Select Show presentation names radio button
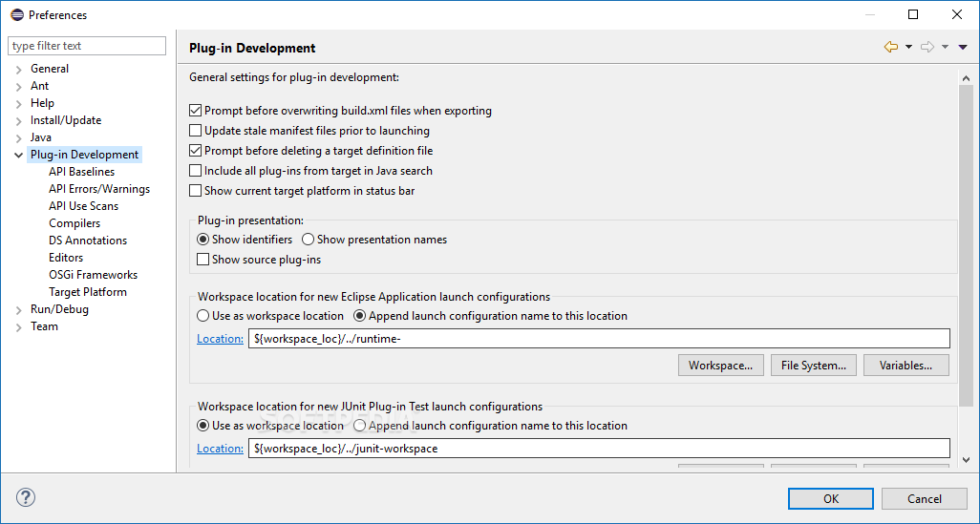This screenshot has height=524, width=980. (309, 240)
